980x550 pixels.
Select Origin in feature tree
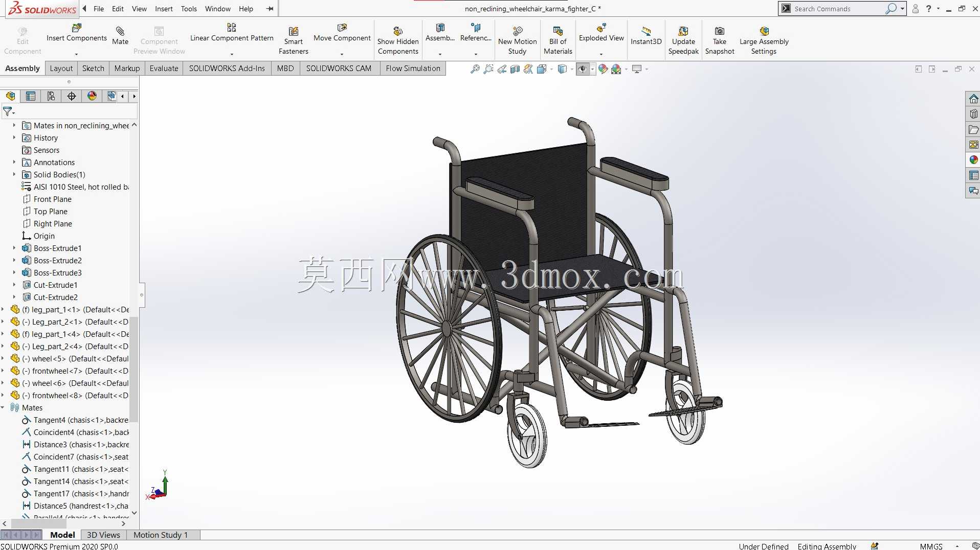pos(44,236)
